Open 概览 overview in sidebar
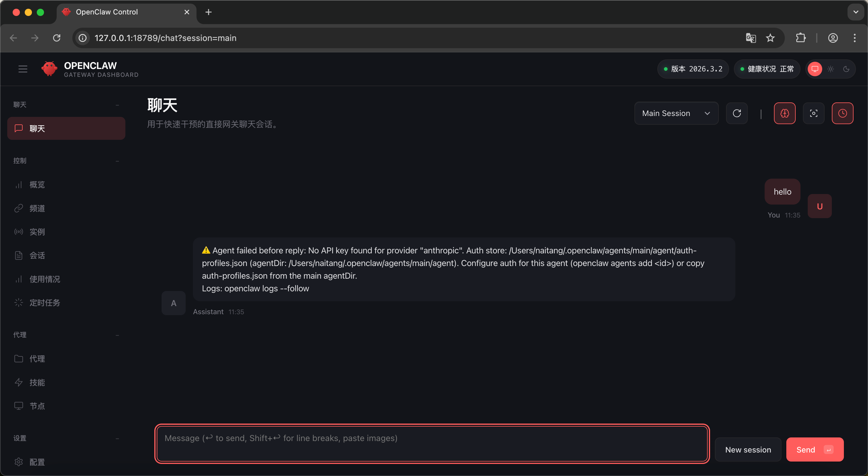This screenshot has height=476, width=868. 37,185
